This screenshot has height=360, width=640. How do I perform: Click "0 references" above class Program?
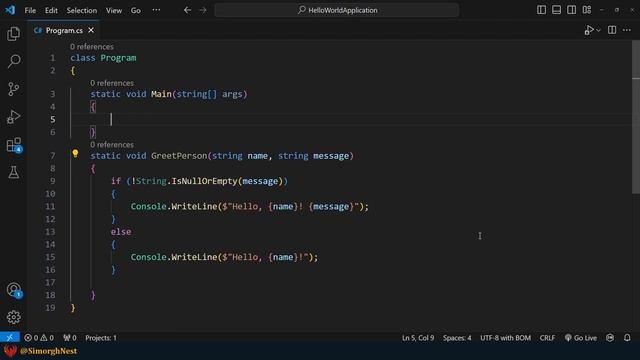[x=92, y=47]
